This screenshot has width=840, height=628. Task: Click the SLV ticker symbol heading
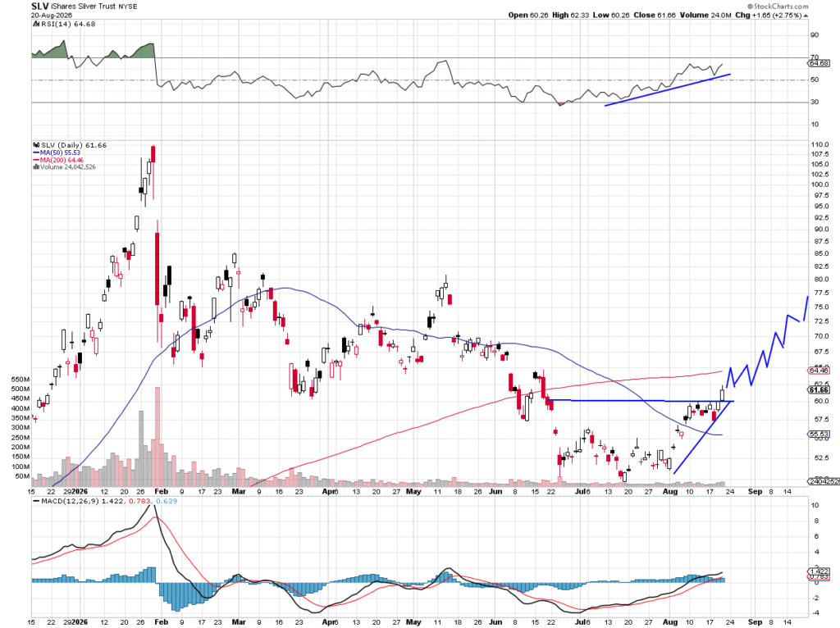[x=40, y=6]
